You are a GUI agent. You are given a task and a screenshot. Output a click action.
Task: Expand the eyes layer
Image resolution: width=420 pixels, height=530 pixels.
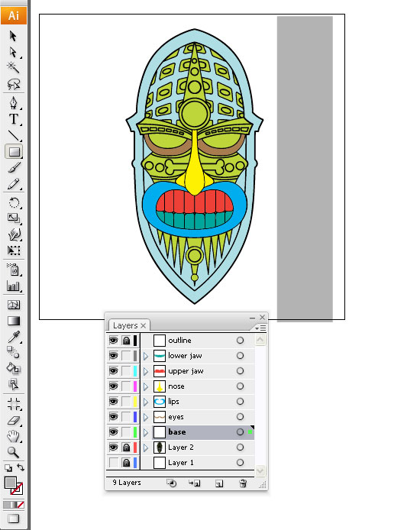pos(146,417)
